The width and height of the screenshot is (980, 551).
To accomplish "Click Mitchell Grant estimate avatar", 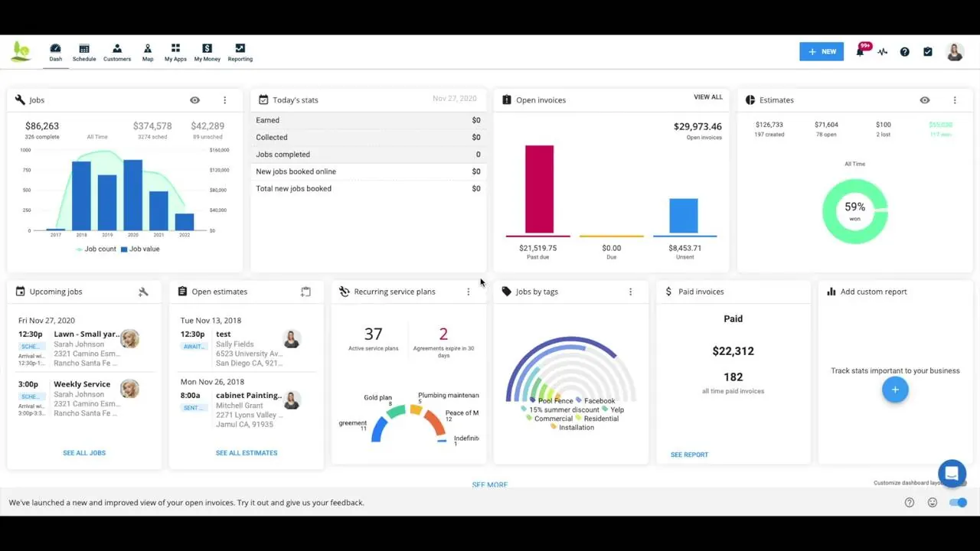I will [292, 399].
